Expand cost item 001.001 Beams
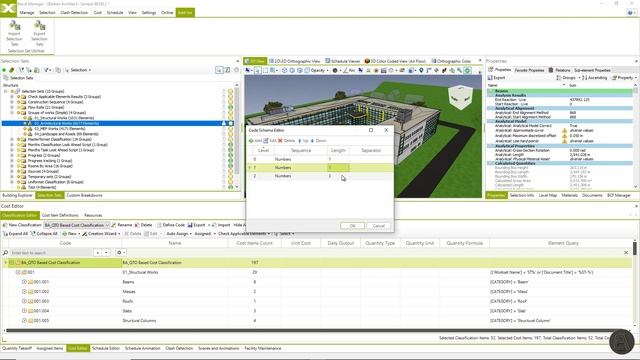Viewport: 640px width, 360px height. (24, 282)
